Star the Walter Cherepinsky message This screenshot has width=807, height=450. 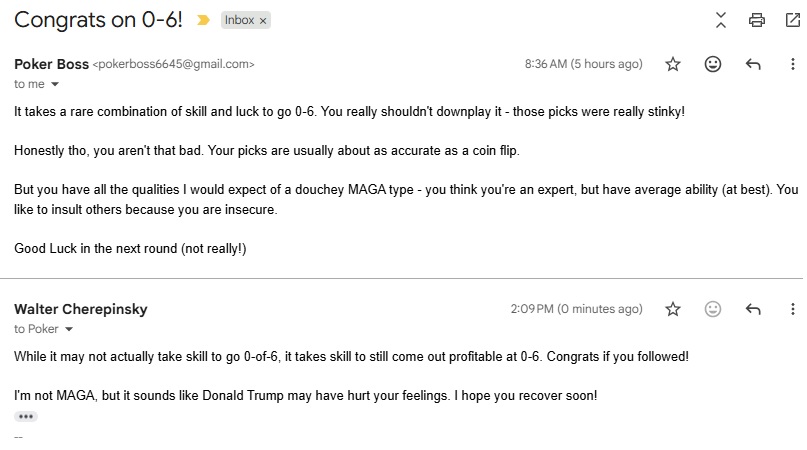[x=673, y=309]
